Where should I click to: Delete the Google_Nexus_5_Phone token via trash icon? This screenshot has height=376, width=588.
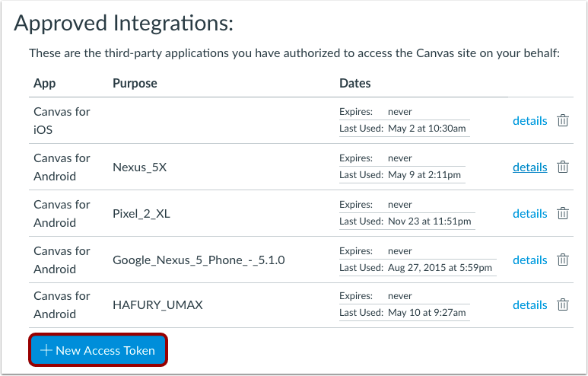[563, 260]
